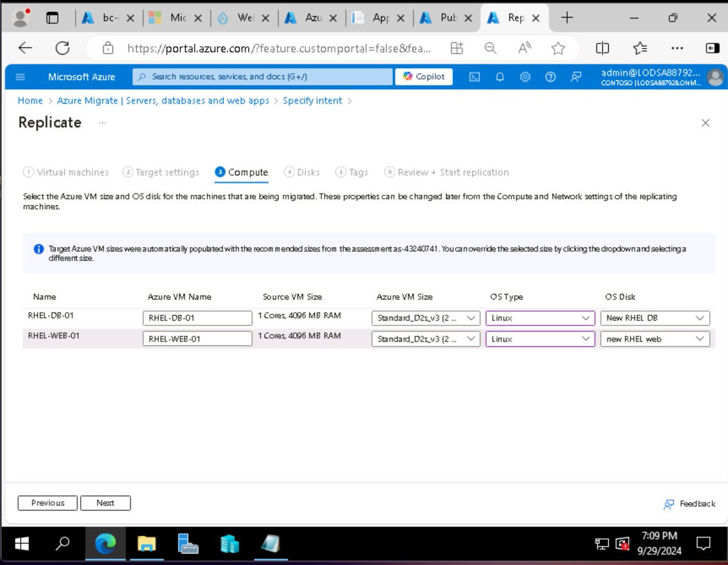Expand Azure VM Size dropdown for RHEL-DB-01

coord(426,318)
